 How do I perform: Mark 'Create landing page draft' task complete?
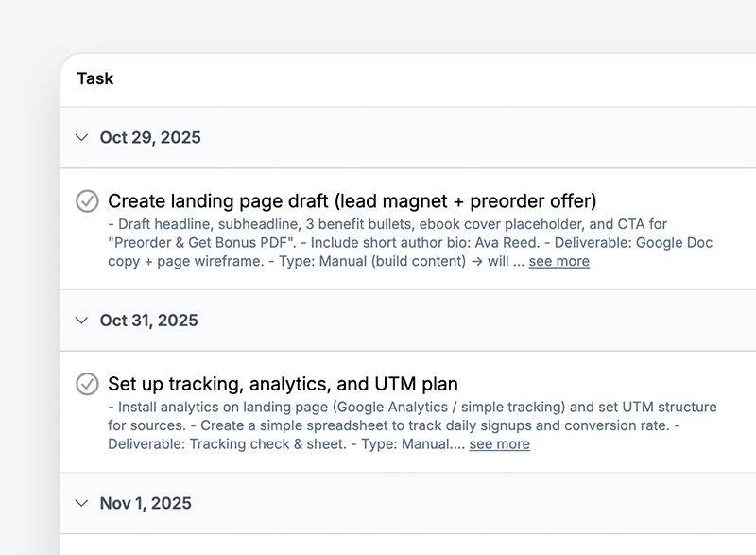(x=87, y=200)
